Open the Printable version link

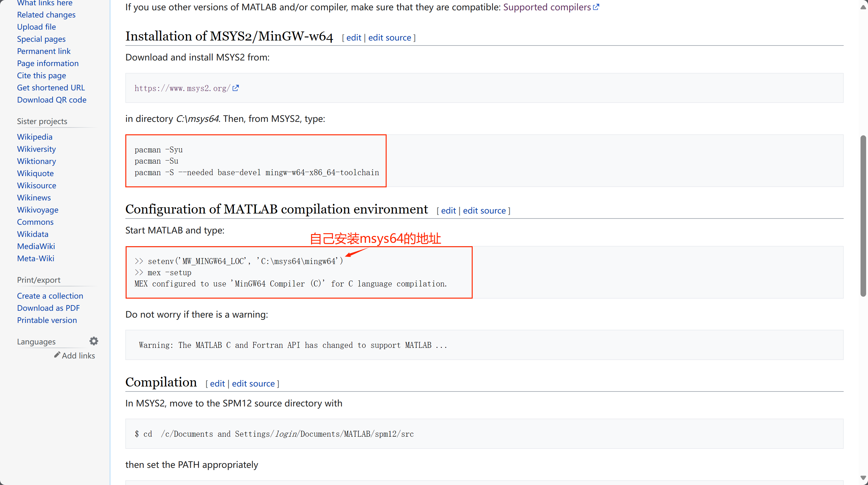tap(47, 320)
